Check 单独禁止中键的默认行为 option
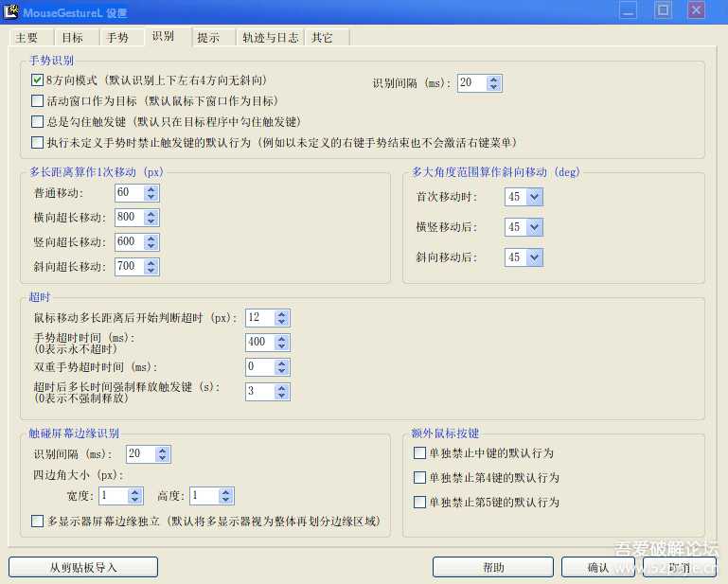Screen dimensions: 728x584 pyautogui.click(x=420, y=453)
